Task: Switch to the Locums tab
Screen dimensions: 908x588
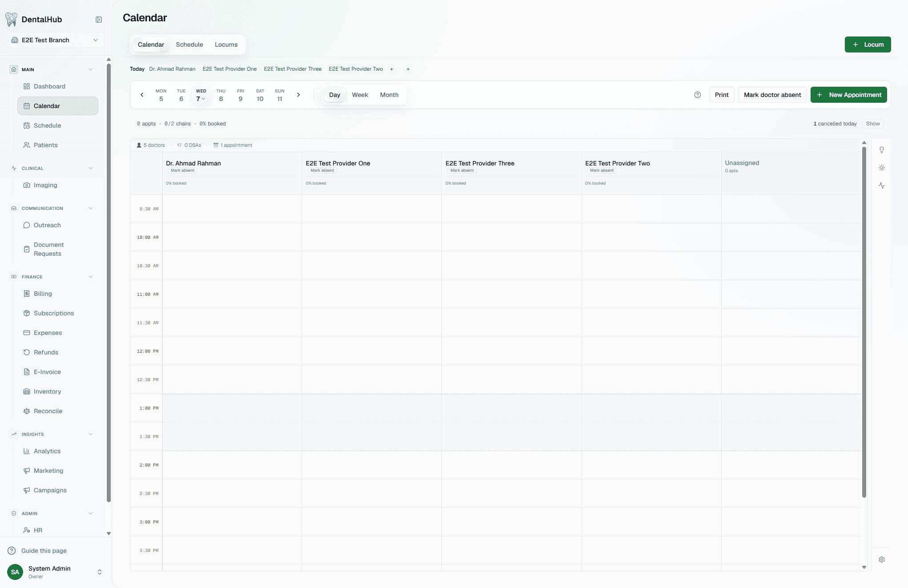Action: point(226,44)
